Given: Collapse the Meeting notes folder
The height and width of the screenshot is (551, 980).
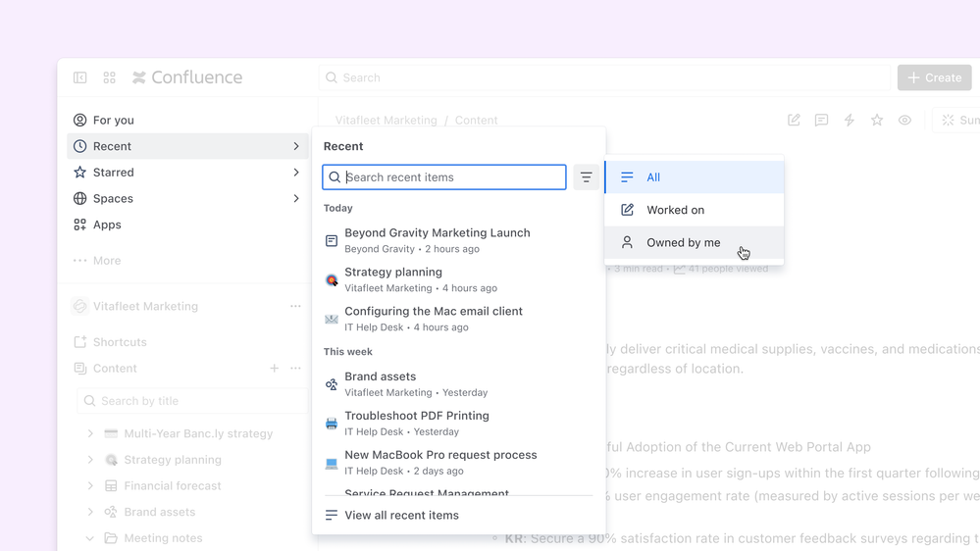Looking at the screenshot, I should click(x=90, y=538).
